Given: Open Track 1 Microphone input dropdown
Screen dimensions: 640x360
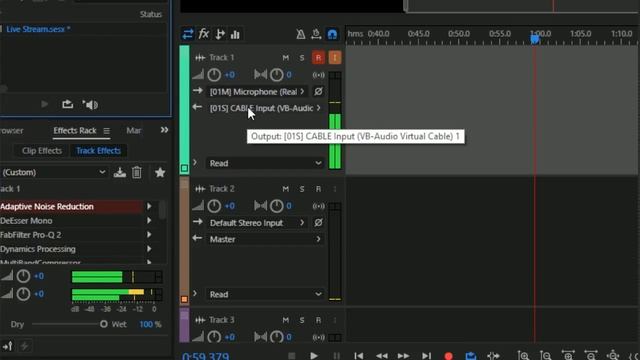Looking at the screenshot, I should point(257,92).
